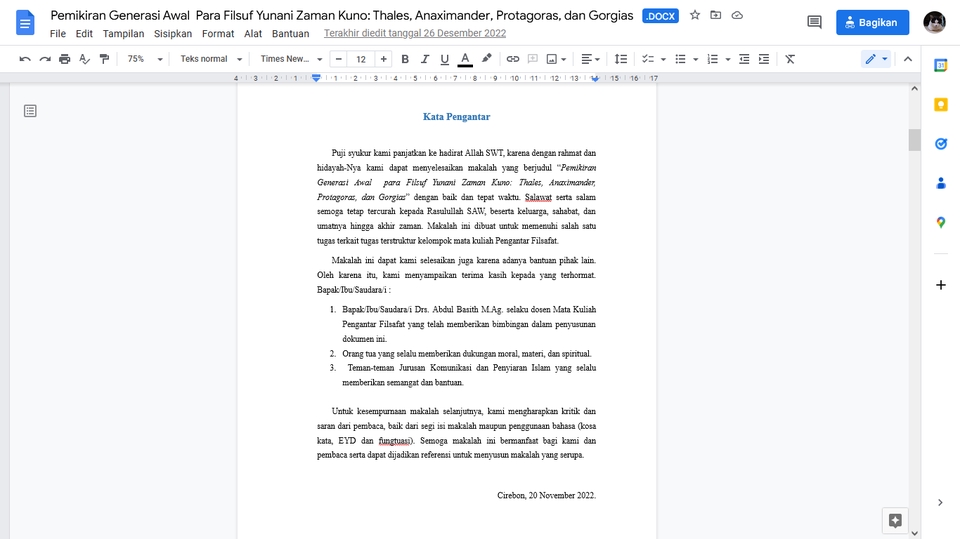960x539 pixels.
Task: Open the Bantuan menu
Action: point(290,34)
